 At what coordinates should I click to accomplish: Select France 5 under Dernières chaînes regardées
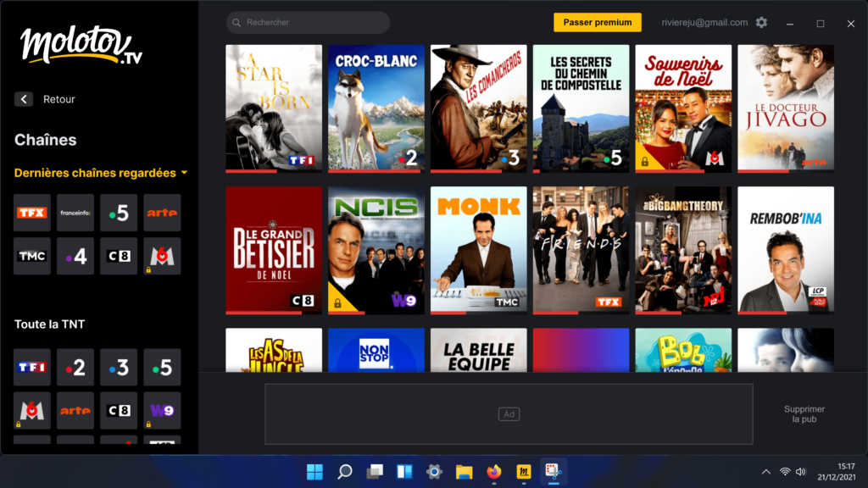coord(119,213)
